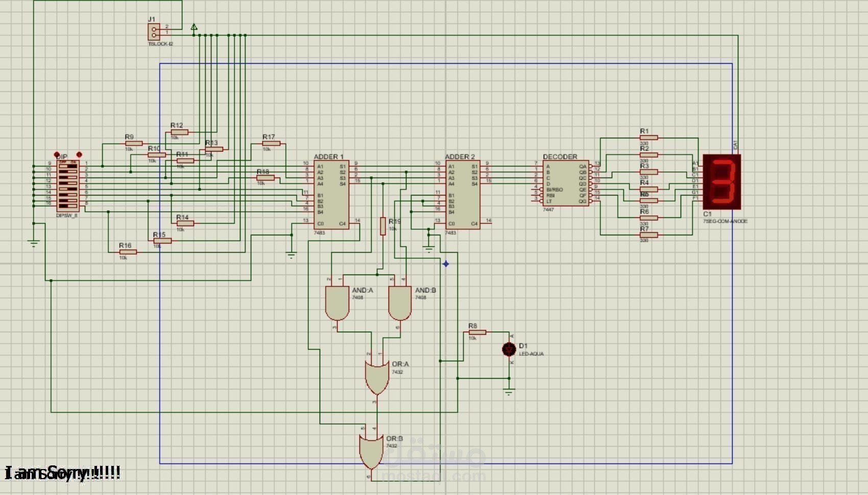Switch DIP switch position 6

pos(68,195)
